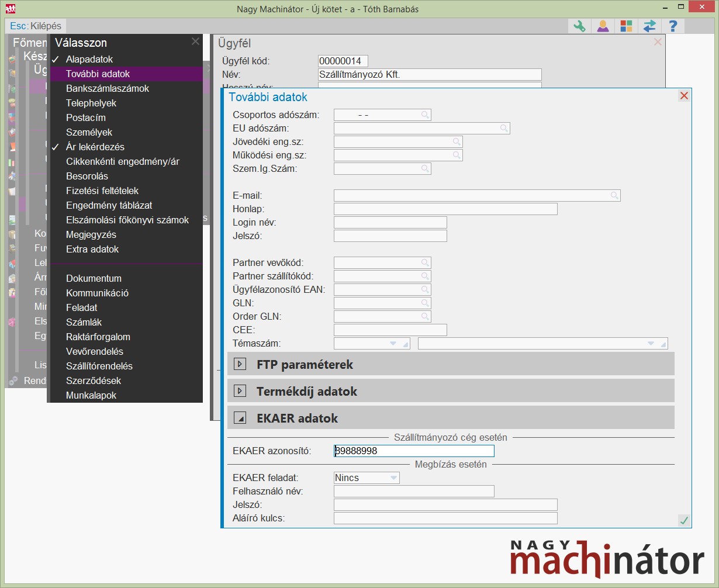Click the blue swap arrows icon
The width and height of the screenshot is (719, 588).
tap(649, 26)
